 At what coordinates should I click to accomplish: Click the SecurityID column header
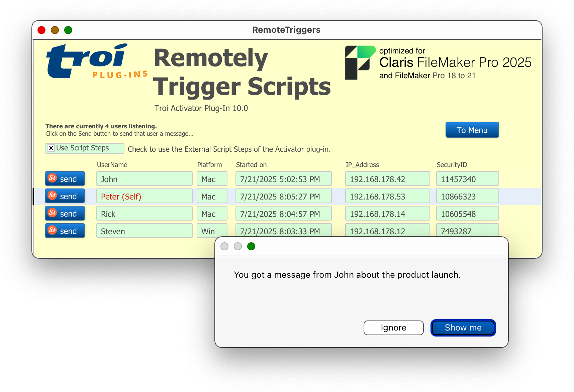click(452, 165)
